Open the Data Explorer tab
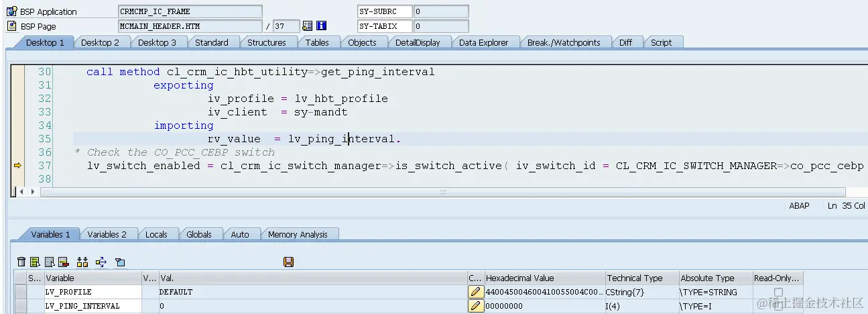The image size is (868, 314). [x=483, y=42]
